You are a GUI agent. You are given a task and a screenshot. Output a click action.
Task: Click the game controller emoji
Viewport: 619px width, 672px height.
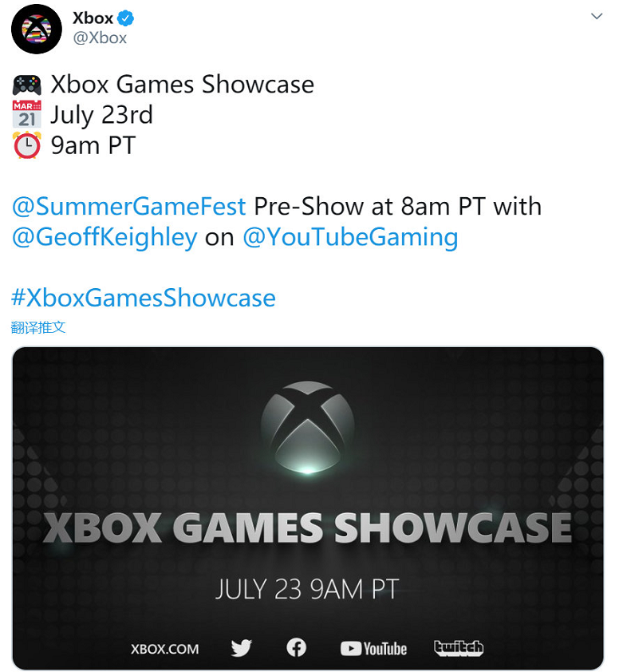[x=27, y=85]
